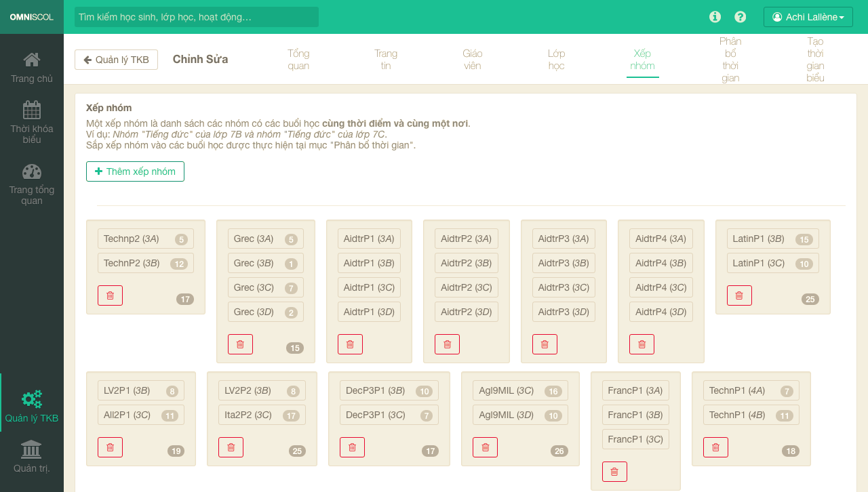This screenshot has height=492, width=868.
Task: Click the Thêm xếp nhóm button
Action: pyautogui.click(x=135, y=171)
